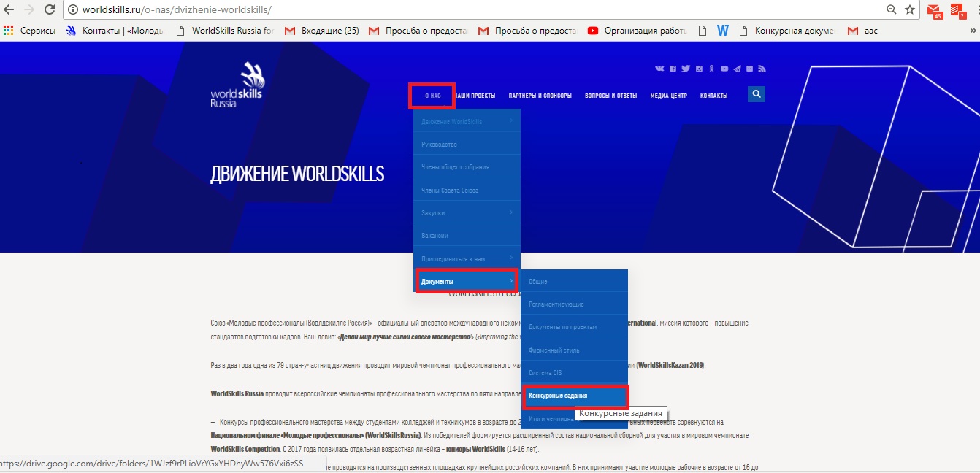Open the МЕДИА-ЦЕНТР menu
Viewport: 980px width, 473px height.
[669, 96]
